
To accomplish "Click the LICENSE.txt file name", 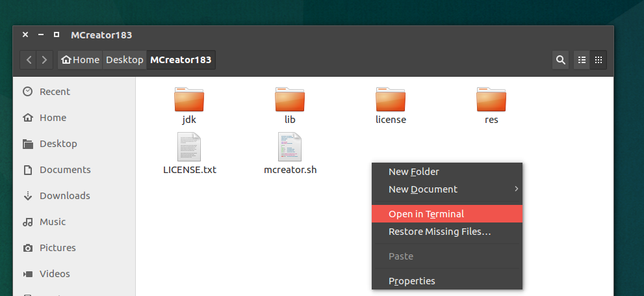I will 190,170.
